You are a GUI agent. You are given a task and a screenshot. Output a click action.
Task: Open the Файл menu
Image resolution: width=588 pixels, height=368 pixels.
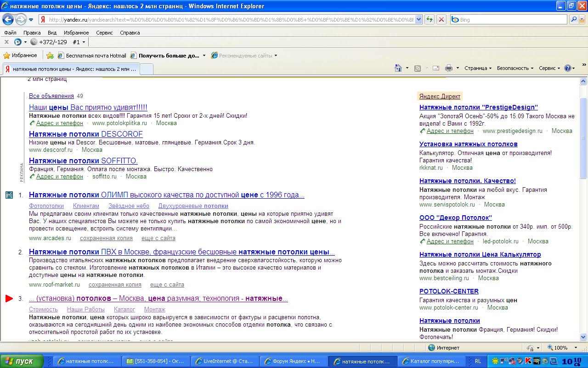(10, 33)
